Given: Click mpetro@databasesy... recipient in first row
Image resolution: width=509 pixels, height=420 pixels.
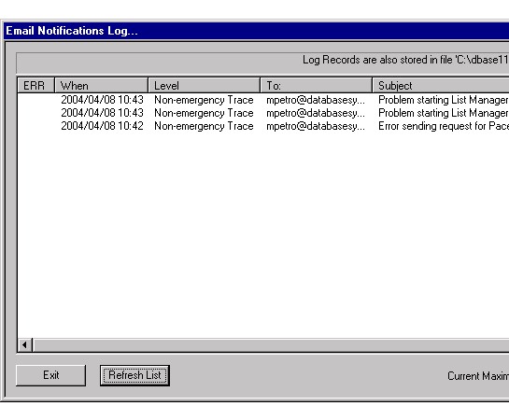Looking at the screenshot, I should (x=316, y=100).
